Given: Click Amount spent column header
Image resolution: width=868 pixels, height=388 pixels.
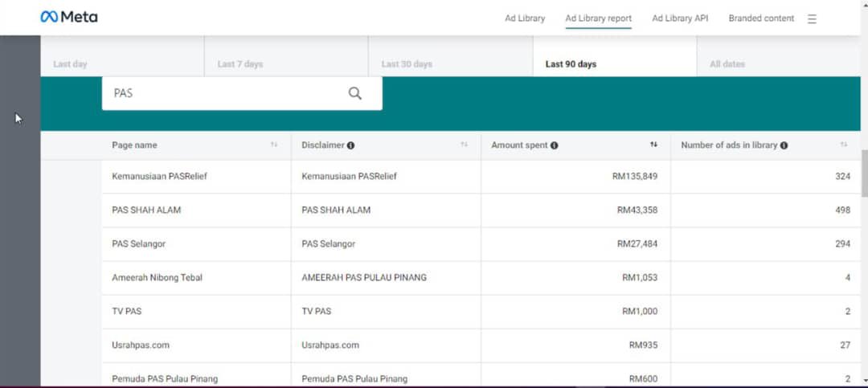Looking at the screenshot, I should tap(519, 145).
